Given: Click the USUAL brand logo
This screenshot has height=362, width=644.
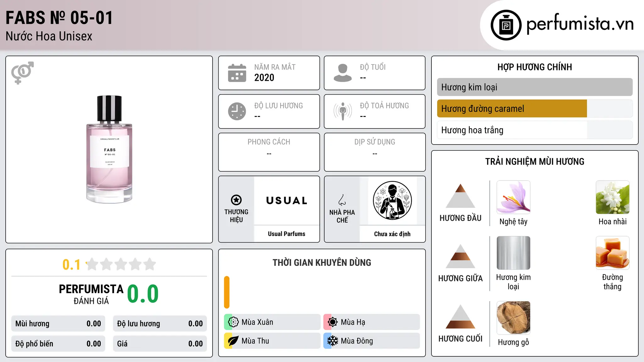Looking at the screenshot, I should [286, 200].
